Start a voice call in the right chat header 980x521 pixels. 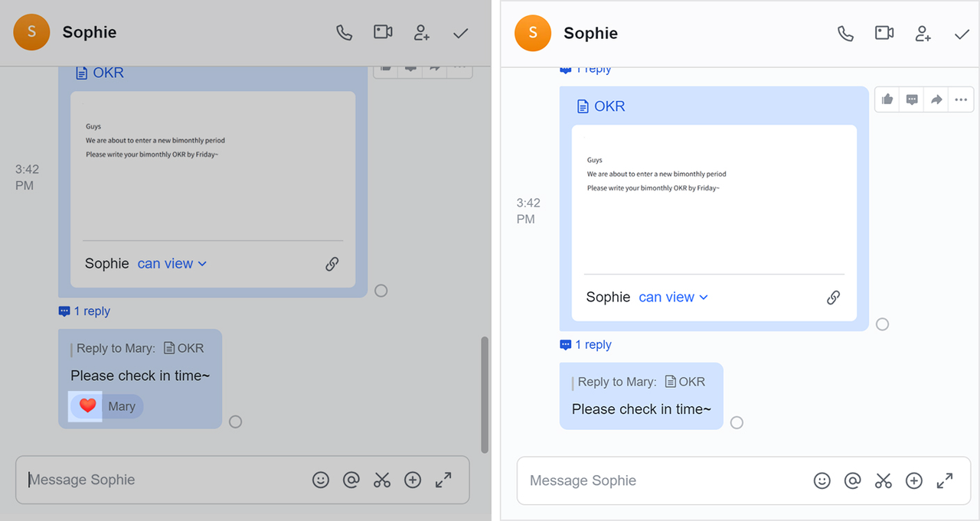845,34
